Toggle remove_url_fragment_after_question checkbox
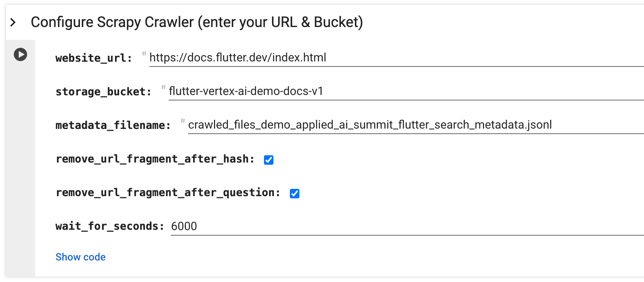The height and width of the screenshot is (282, 644). 295,193
